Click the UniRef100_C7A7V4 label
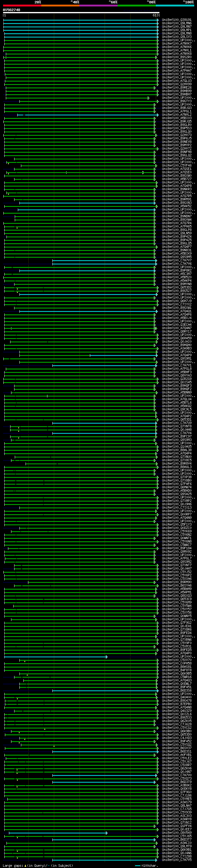The width and height of the screenshot is (197, 868). pyautogui.click(x=177, y=433)
